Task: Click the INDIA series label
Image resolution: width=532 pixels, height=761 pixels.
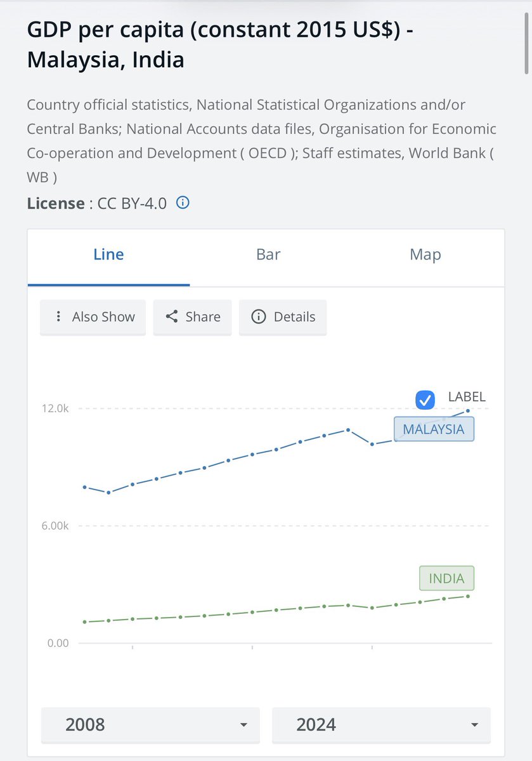Action: click(446, 578)
